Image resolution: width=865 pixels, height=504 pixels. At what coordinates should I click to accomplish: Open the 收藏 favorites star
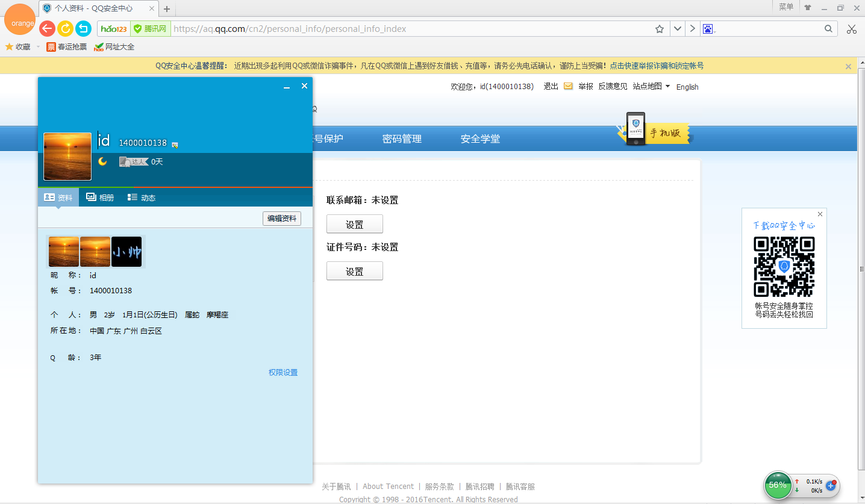[x=9, y=47]
